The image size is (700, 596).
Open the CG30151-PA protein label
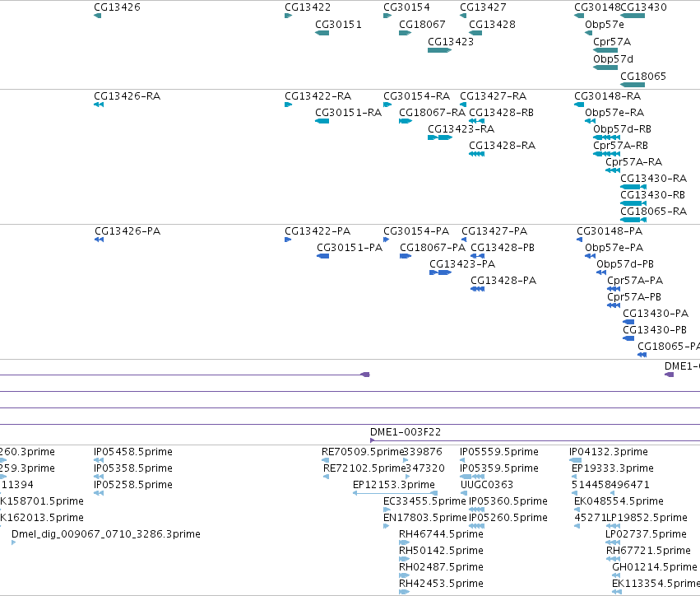pyautogui.click(x=350, y=248)
